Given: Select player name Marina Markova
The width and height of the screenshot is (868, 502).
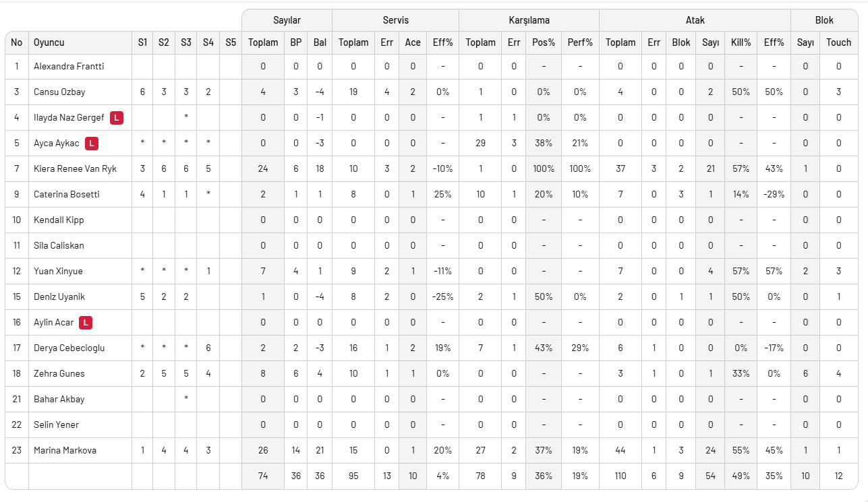Looking at the screenshot, I should click(65, 451).
